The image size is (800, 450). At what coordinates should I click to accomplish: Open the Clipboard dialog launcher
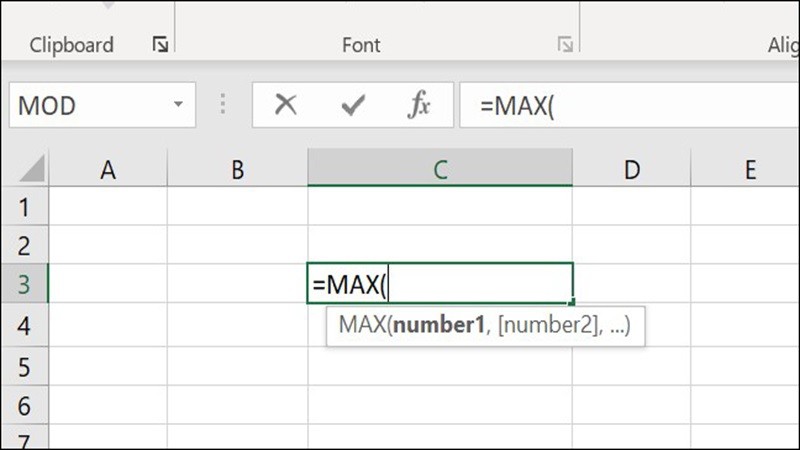160,45
